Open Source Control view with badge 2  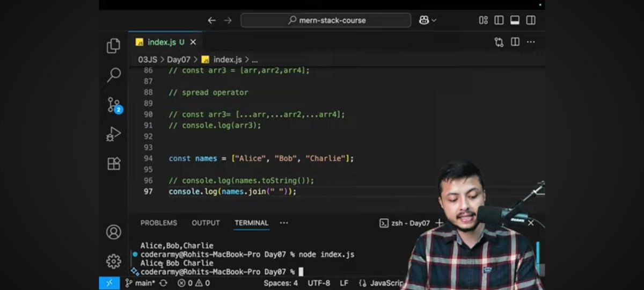click(x=114, y=105)
